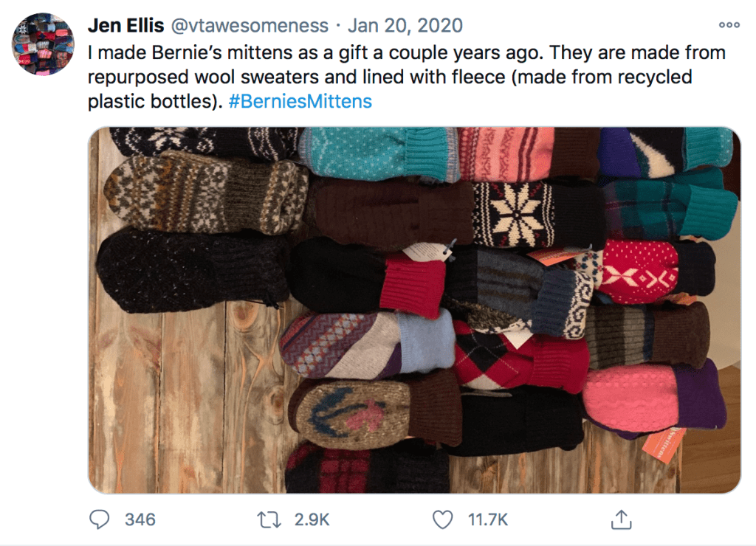
Task: Click the 11.7K likes count
Action: pyautogui.click(x=488, y=519)
